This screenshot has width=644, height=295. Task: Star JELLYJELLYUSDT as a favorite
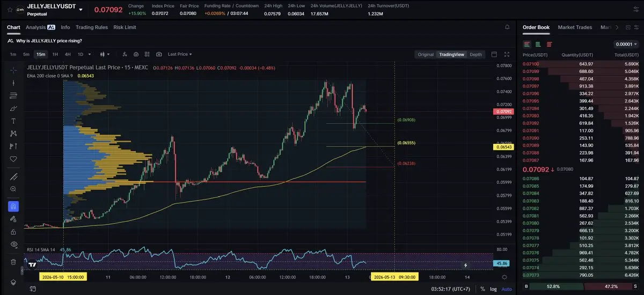10,9
